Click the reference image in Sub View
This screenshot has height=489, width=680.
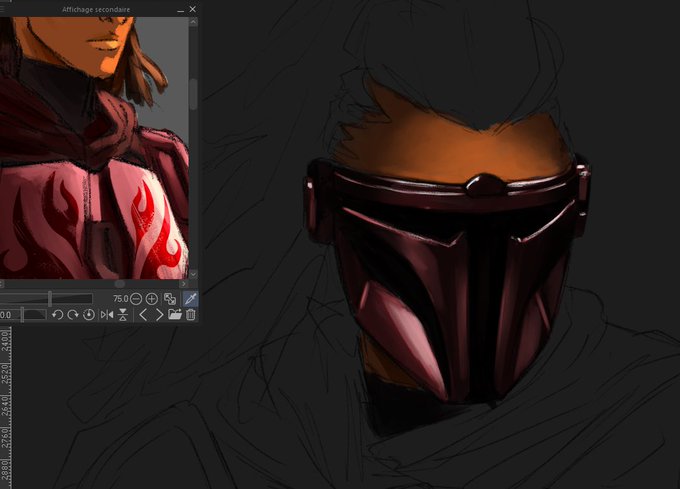point(94,147)
